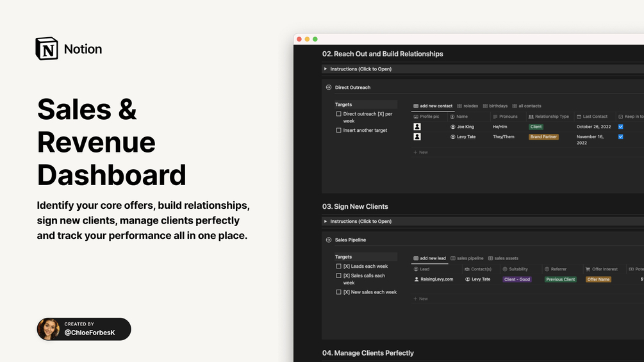Screen dimensions: 644x362
Task: Click the purple Client - Good suitability tag
Action: tap(517, 279)
